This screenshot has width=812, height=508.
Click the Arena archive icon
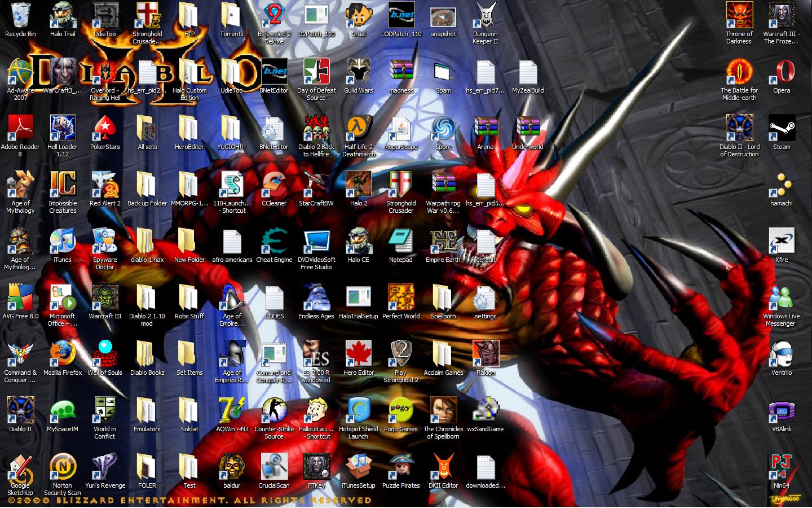[486, 128]
